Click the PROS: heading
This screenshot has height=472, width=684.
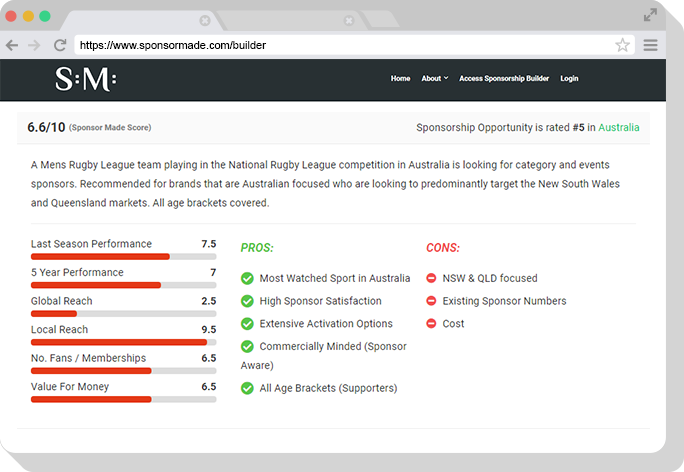(x=257, y=248)
